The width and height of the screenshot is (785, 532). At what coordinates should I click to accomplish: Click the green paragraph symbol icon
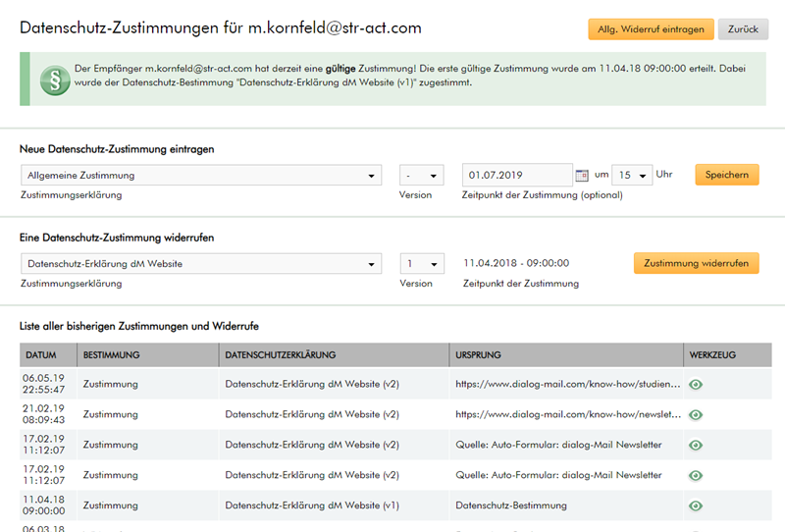point(55,80)
